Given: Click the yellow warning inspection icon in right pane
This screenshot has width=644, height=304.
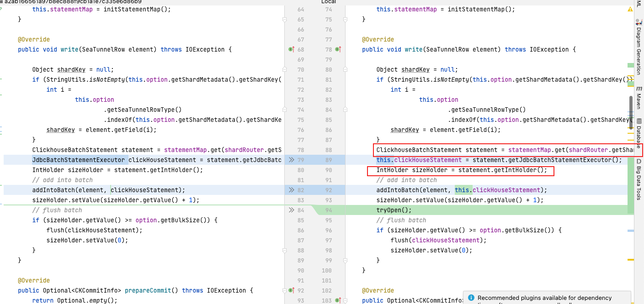Looking at the screenshot, I should (630, 9).
